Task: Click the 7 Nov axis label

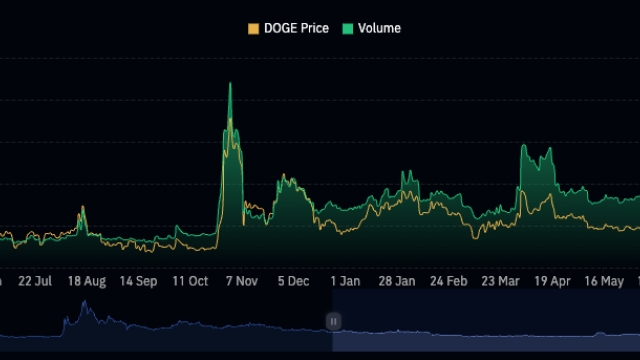Action: (242, 281)
